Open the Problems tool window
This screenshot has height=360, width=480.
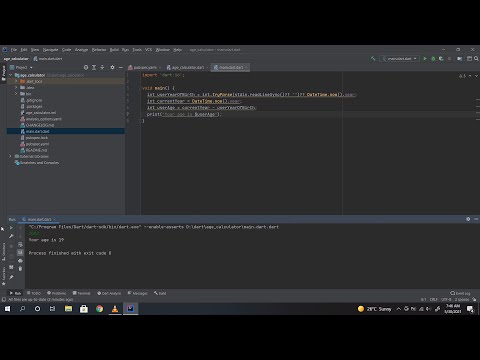56,293
